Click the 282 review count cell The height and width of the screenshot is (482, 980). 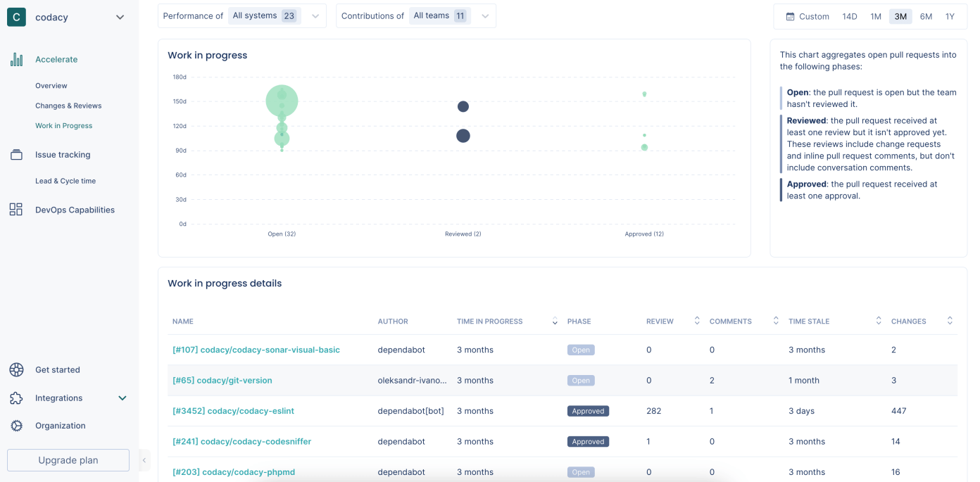(x=654, y=411)
